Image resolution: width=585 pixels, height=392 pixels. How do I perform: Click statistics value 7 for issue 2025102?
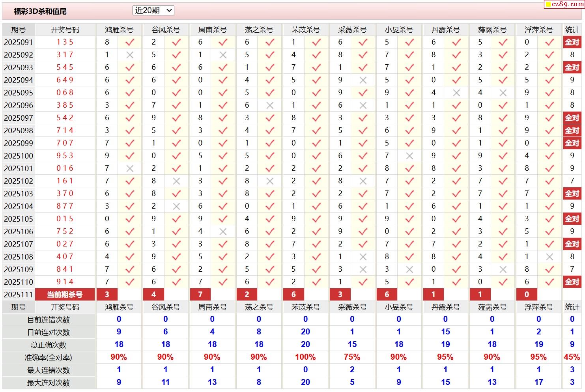[x=572, y=181]
